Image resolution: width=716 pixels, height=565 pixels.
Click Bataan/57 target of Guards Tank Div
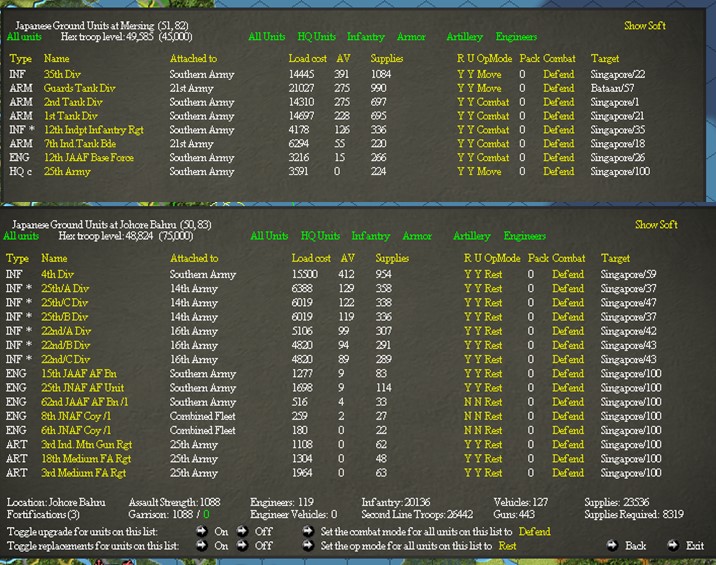pos(612,88)
